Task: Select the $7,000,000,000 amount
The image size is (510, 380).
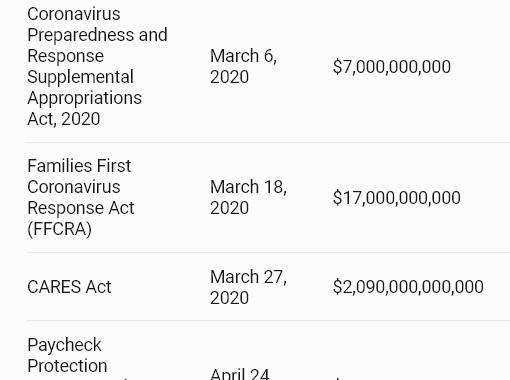Action: tap(392, 66)
